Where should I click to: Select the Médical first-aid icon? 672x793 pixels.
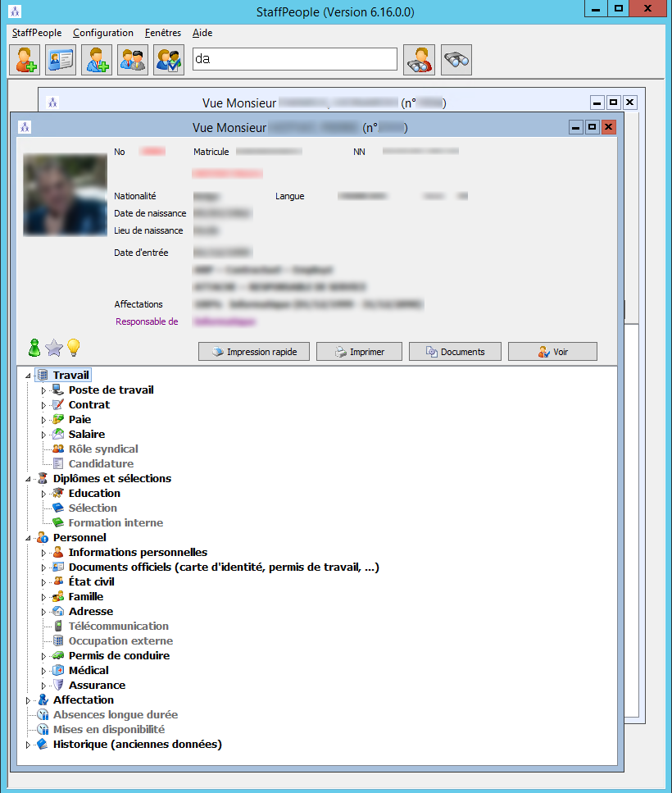coord(58,670)
